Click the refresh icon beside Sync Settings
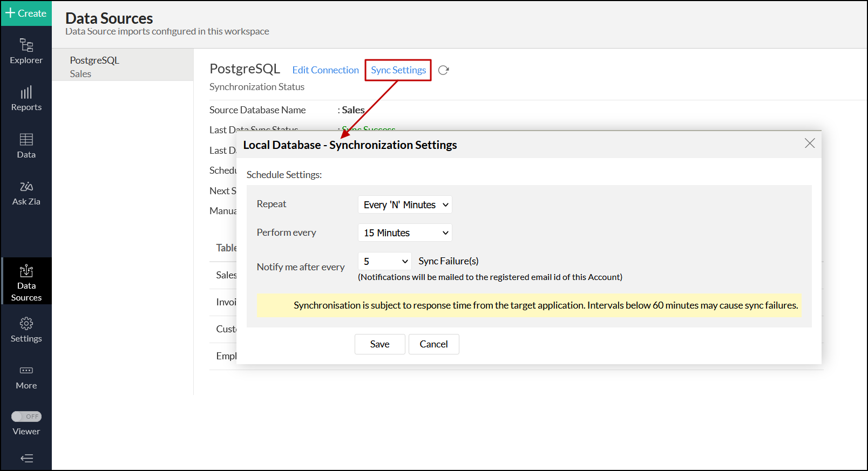Viewport: 868px width, 471px height. 444,70
